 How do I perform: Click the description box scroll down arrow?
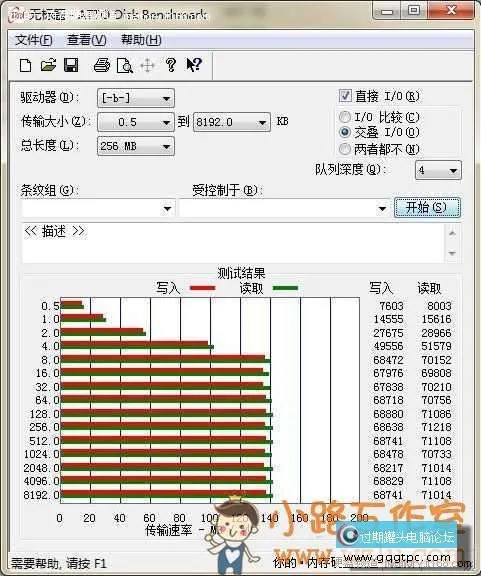[452, 253]
